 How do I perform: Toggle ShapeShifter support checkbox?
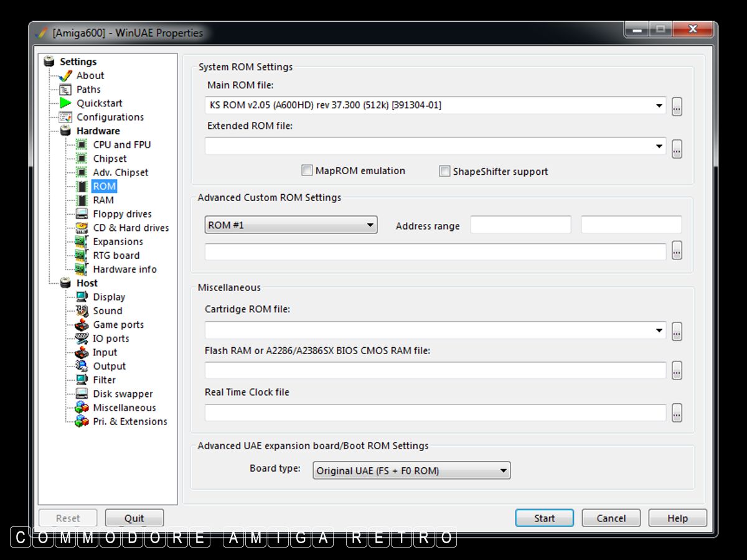(444, 171)
